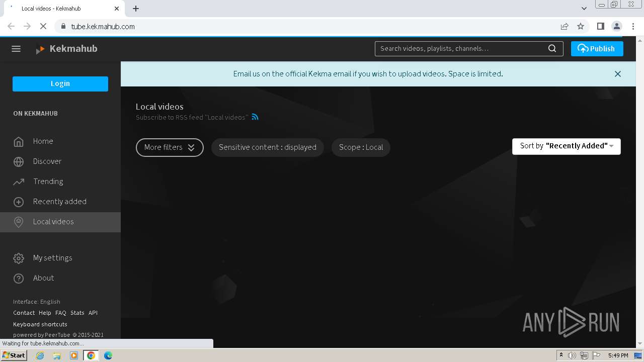Image resolution: width=644 pixels, height=362 pixels.
Task: Open the Local videos RSS feed icon
Action: coord(255,117)
